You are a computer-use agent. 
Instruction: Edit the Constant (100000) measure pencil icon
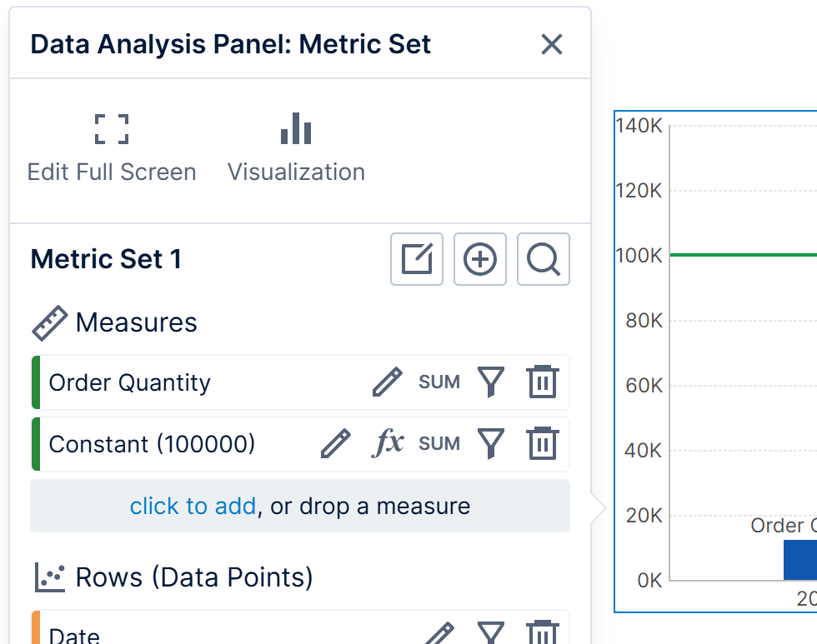(x=336, y=444)
